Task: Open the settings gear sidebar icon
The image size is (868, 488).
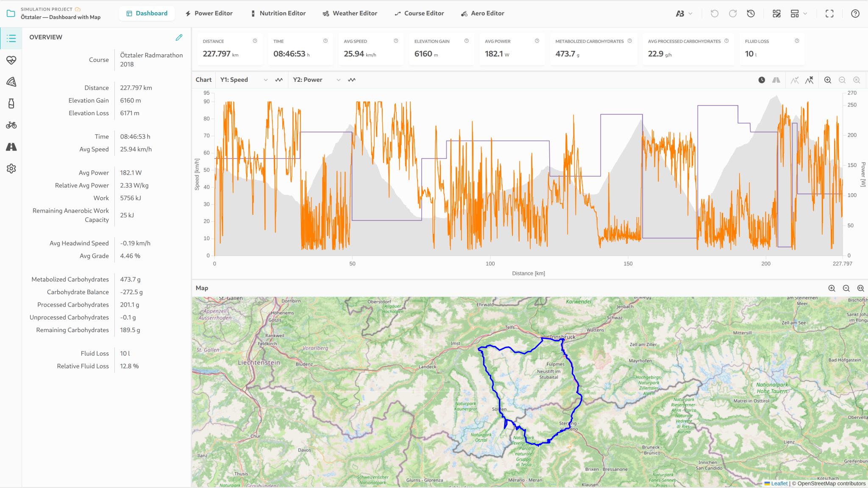Action: 11,169
